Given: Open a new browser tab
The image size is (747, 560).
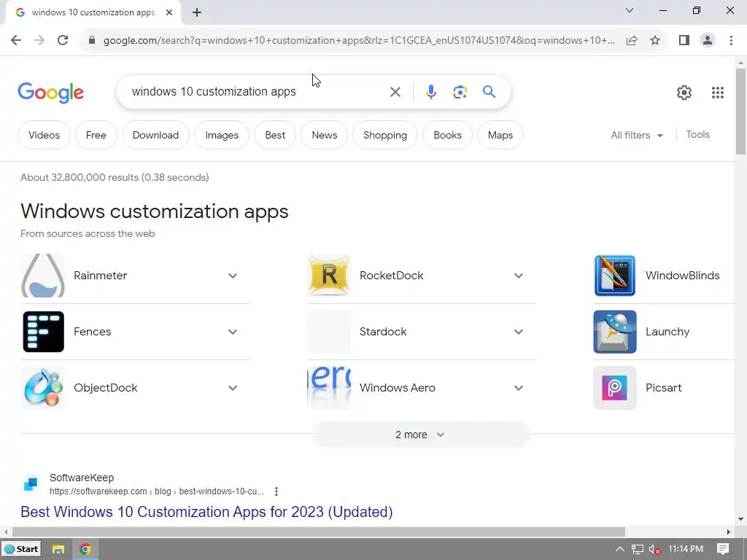Looking at the screenshot, I should (197, 12).
